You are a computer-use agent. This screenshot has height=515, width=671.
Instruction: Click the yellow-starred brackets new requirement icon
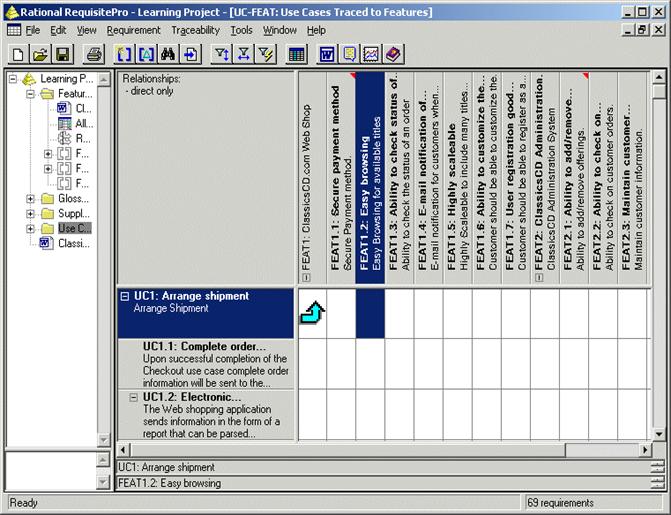(124, 54)
